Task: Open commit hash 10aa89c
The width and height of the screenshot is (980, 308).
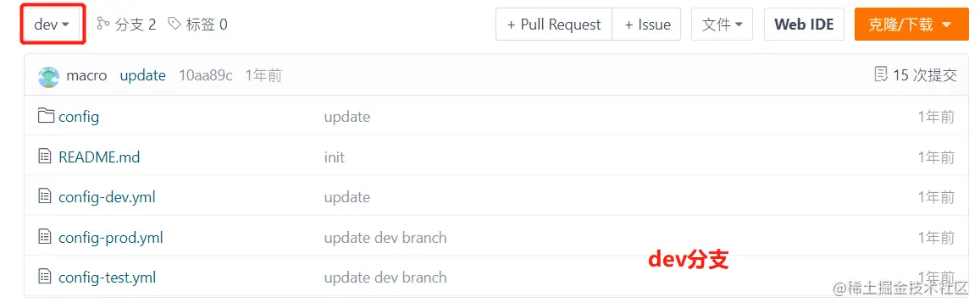Action: 206,75
